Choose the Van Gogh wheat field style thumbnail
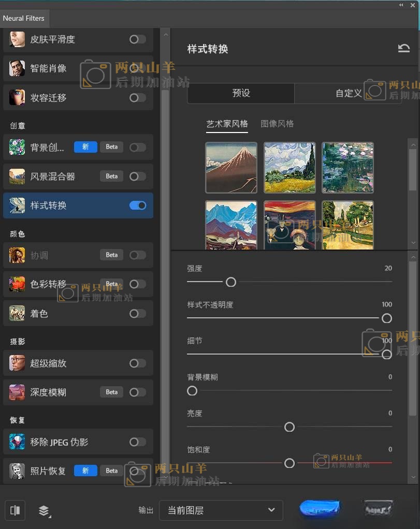Screen dimensions: 420x529 pyautogui.click(x=289, y=168)
